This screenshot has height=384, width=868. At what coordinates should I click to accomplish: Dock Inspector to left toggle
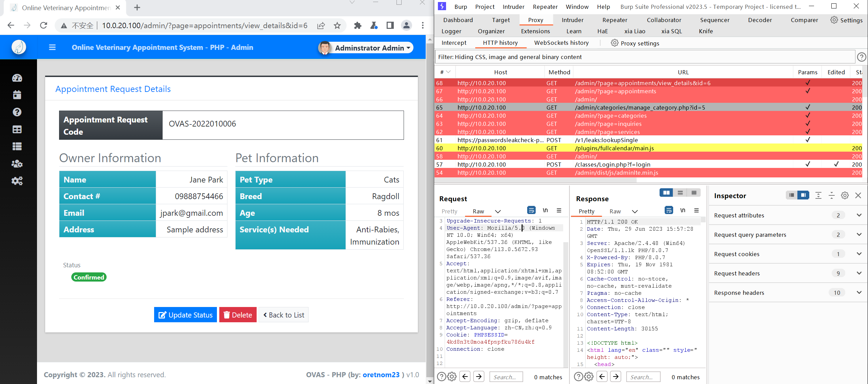coord(792,195)
